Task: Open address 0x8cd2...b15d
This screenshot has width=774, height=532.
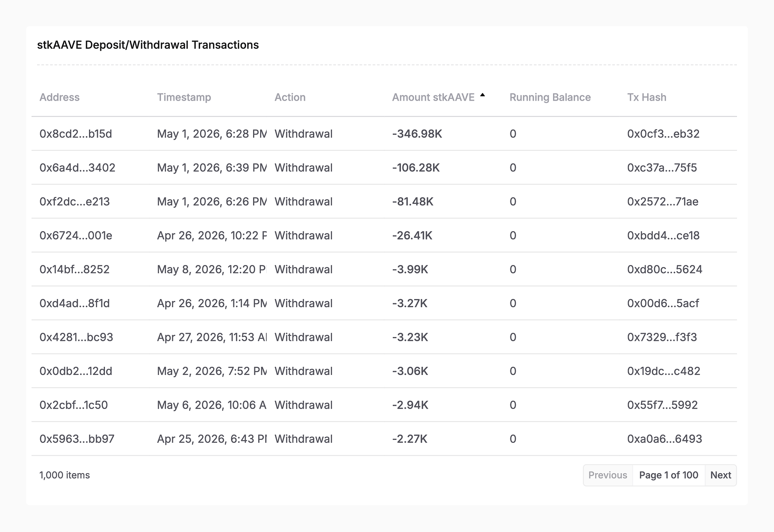Action: pyautogui.click(x=76, y=134)
